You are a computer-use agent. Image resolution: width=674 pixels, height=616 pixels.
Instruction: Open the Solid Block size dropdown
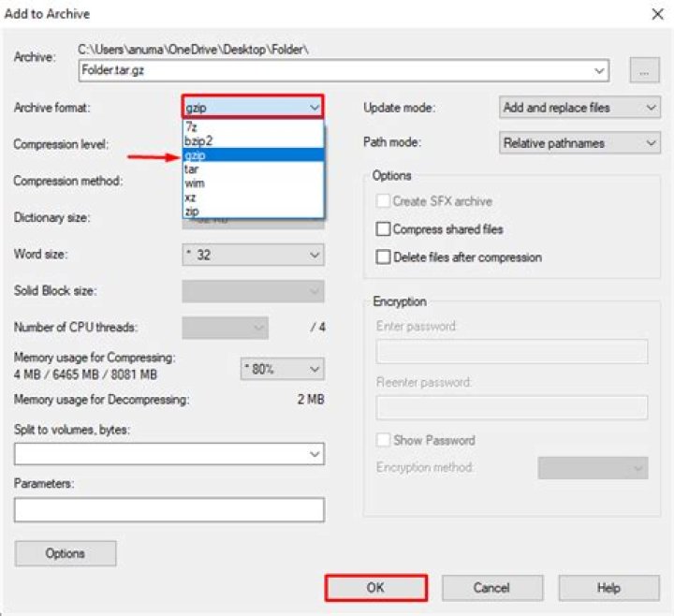tap(253, 291)
